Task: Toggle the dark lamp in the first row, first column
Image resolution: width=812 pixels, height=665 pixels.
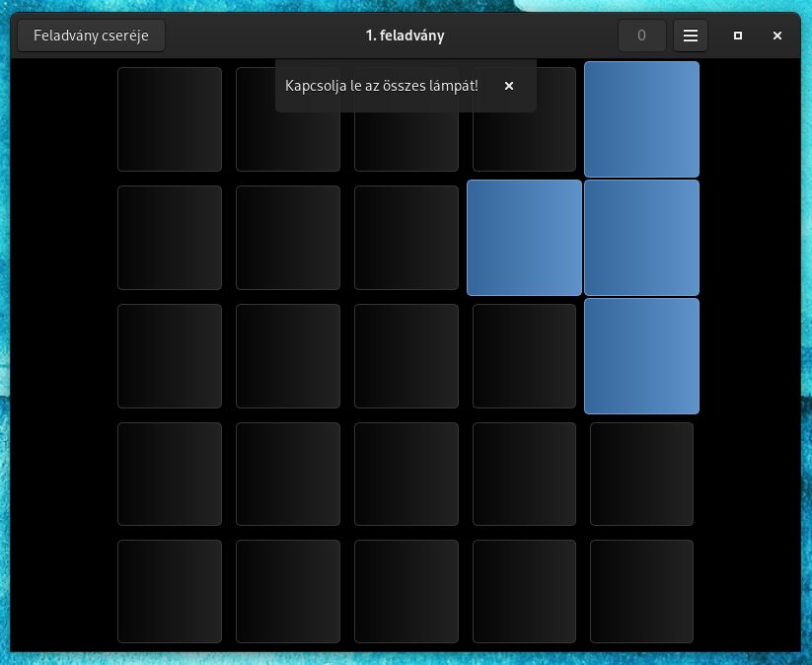Action: point(170,119)
